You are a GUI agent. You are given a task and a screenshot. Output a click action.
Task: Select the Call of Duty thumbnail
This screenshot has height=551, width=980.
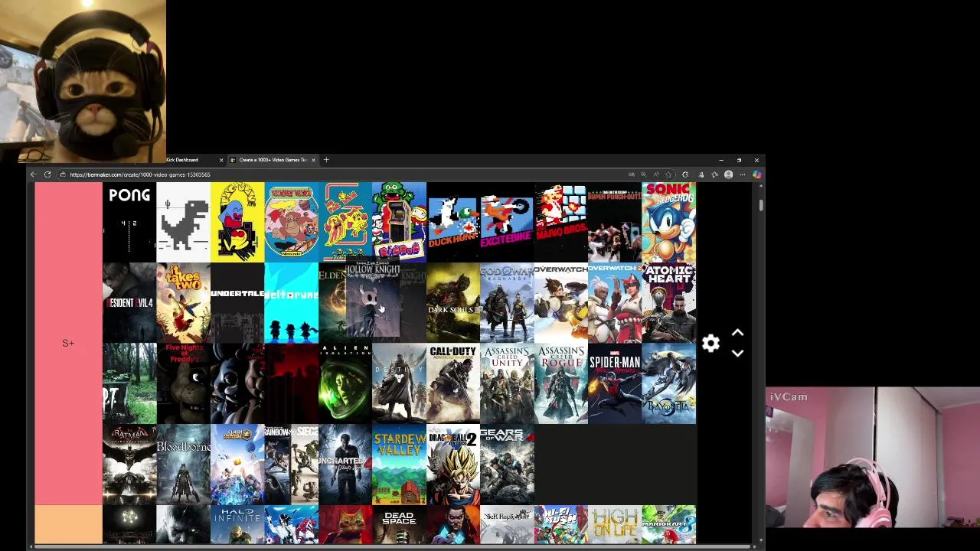point(452,383)
